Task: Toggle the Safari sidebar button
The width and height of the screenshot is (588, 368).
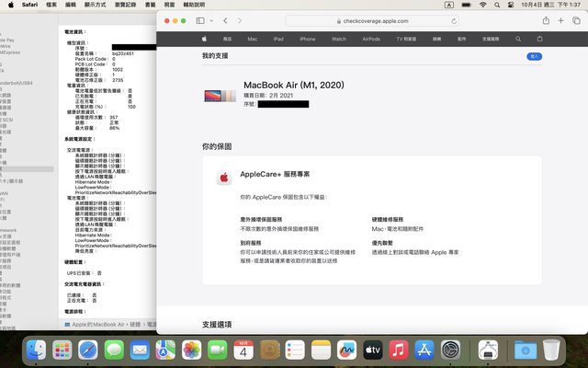Action: coord(200,20)
